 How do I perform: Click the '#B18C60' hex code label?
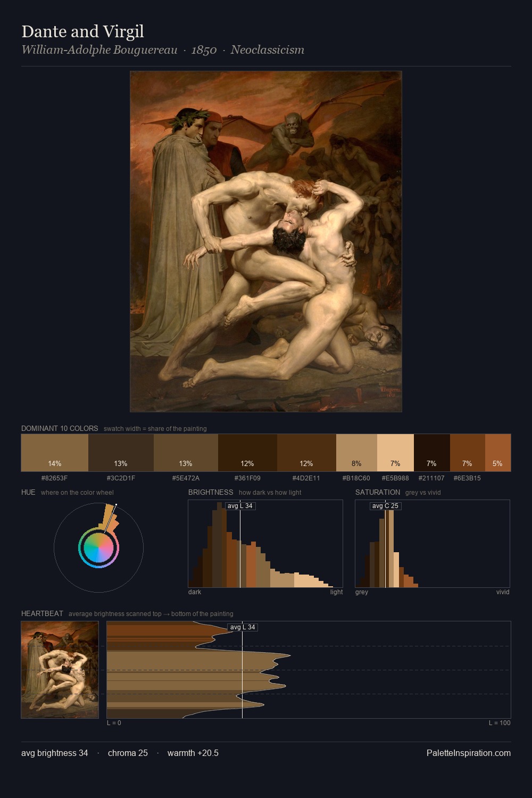[x=356, y=478]
